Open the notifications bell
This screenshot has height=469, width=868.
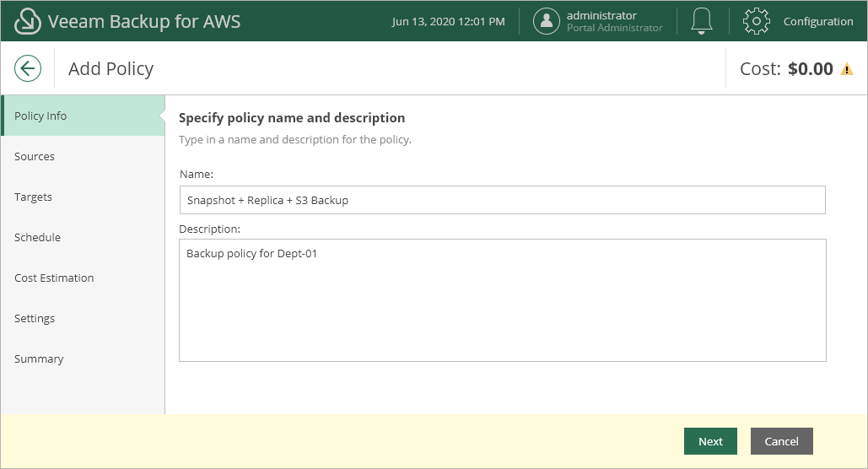click(x=701, y=21)
